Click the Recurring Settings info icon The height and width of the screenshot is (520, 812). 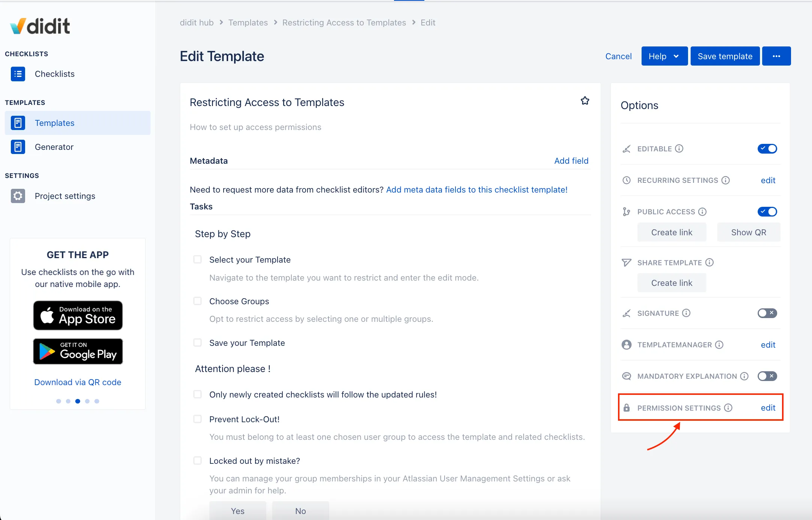726,180
